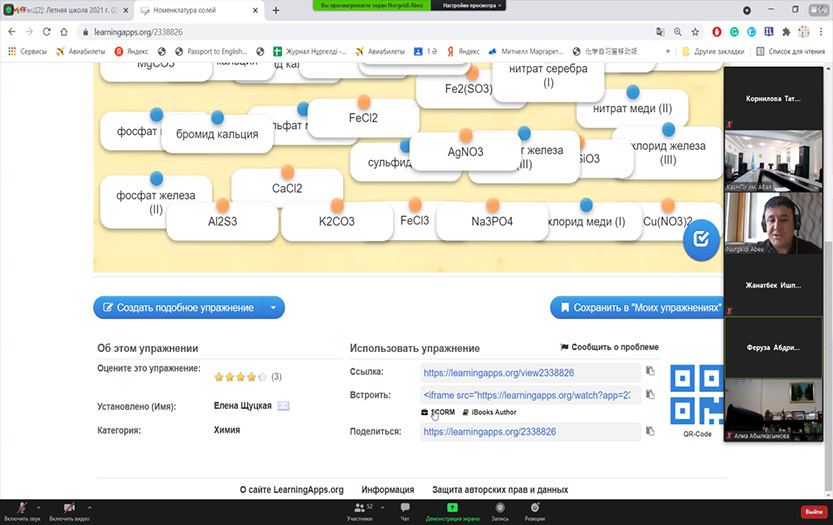Rate exercise by clicking fifth star
833x525 pixels.
[262, 377]
